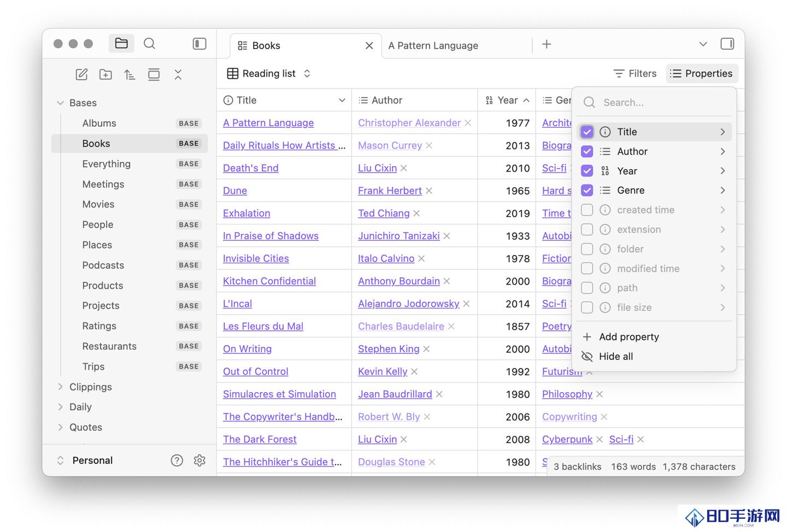787x532 pixels.
Task: Open the search magnifier icon in sidebar header
Action: click(149, 43)
